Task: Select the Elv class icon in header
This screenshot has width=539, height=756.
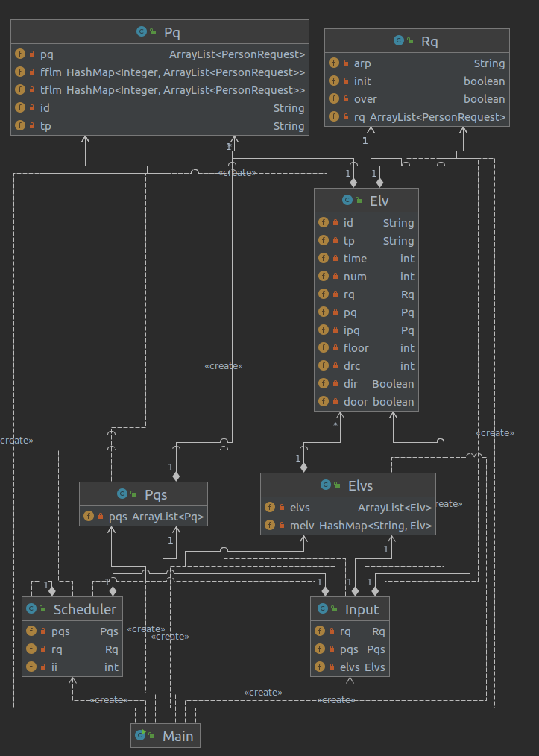Action: click(x=347, y=200)
